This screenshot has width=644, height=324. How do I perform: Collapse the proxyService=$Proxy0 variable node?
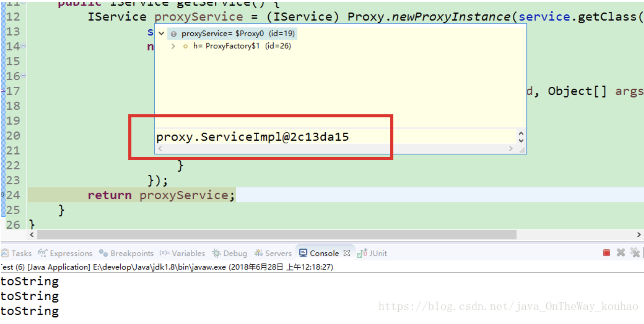coord(162,33)
